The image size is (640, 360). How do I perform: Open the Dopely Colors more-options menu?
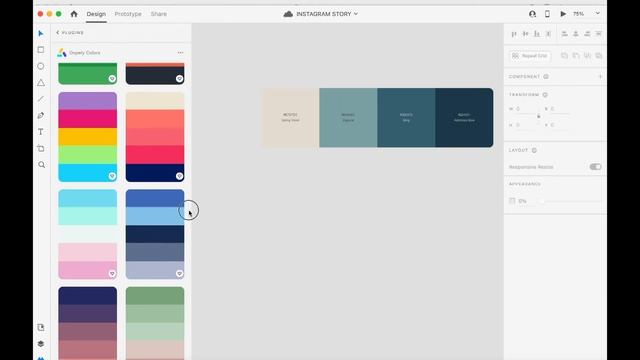[180, 53]
